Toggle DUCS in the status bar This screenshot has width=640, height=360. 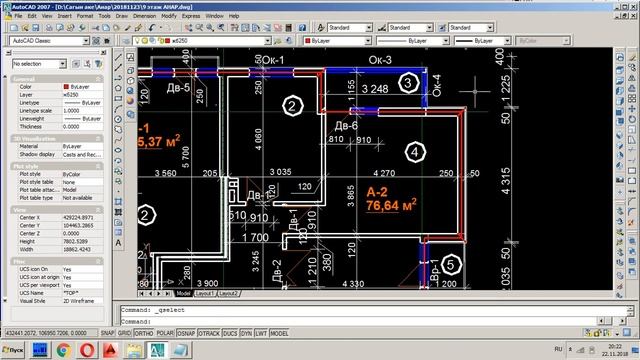tap(230, 333)
